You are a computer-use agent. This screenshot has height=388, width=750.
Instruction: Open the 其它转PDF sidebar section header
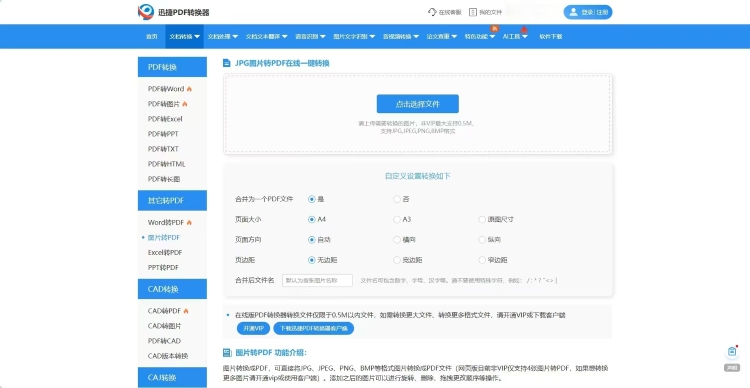coord(172,200)
